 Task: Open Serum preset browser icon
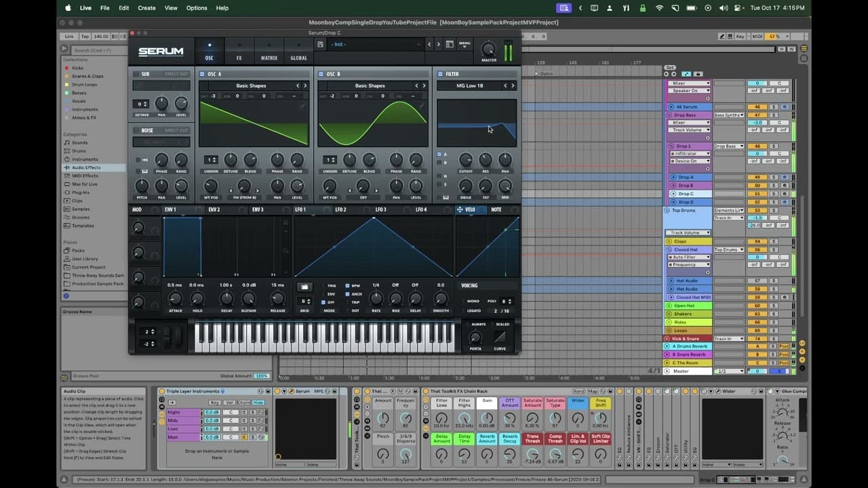pyautogui.click(x=450, y=44)
